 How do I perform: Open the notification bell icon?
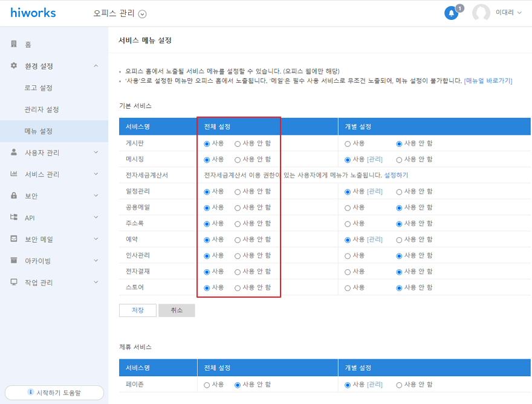(451, 13)
